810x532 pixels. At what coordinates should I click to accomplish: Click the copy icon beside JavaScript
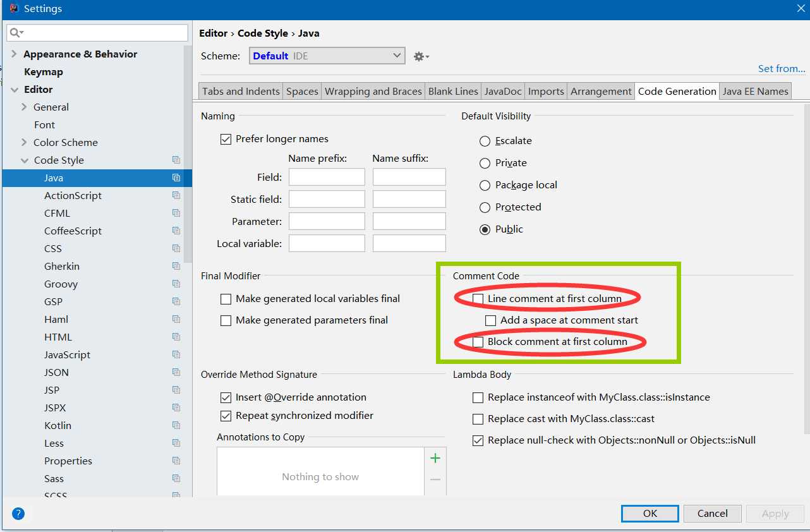coord(176,354)
